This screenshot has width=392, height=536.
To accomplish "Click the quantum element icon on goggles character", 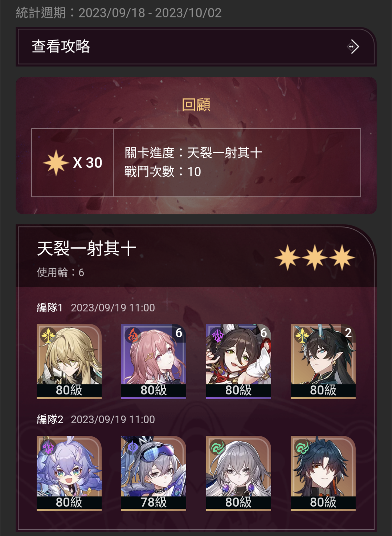I will (133, 447).
